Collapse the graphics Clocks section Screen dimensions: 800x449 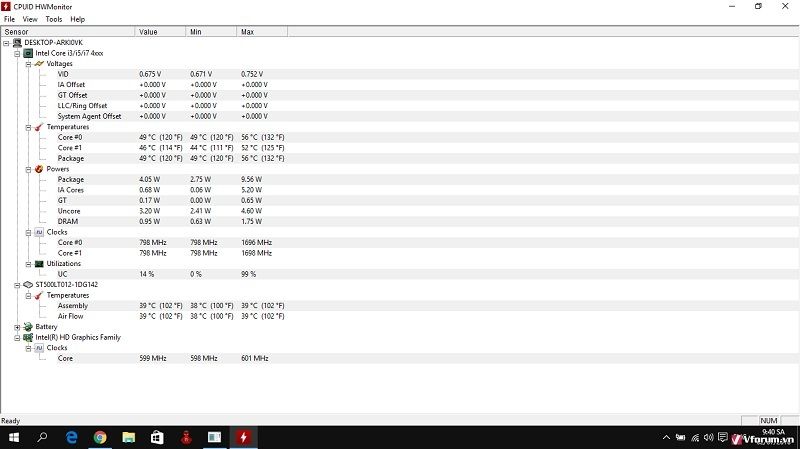pyautogui.click(x=29, y=348)
